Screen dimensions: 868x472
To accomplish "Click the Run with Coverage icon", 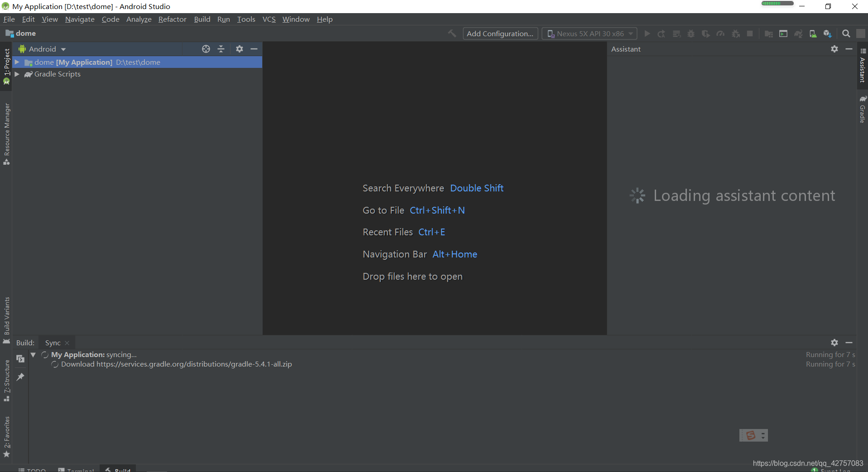I will tap(705, 33).
